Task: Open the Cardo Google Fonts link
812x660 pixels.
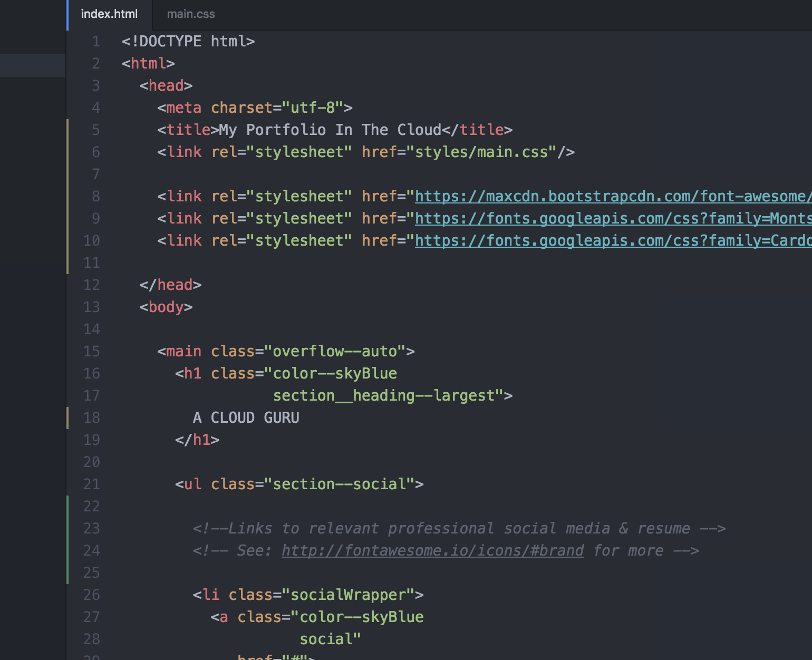Action: coord(606,240)
